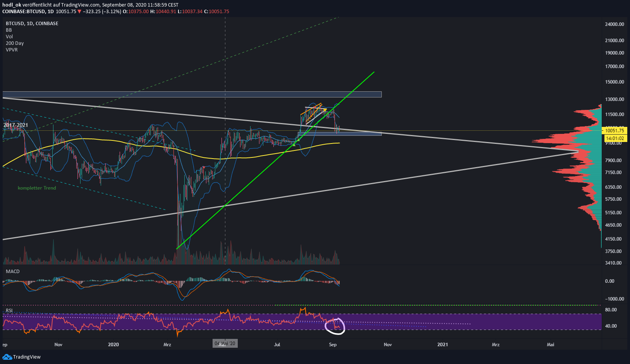
Task: Click the 40.00 RSI scale label
Action: 611,326
